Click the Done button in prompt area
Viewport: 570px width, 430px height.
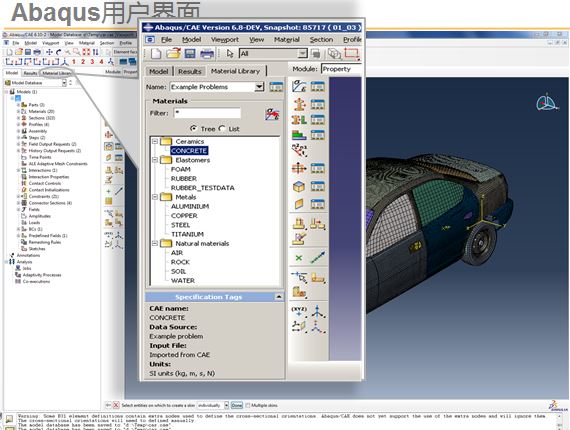(x=237, y=405)
